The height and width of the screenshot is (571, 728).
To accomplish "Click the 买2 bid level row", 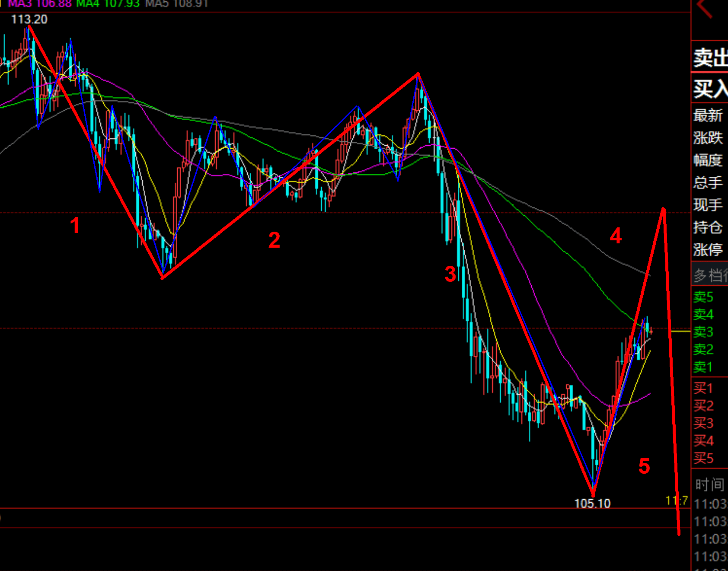I will 703,405.
